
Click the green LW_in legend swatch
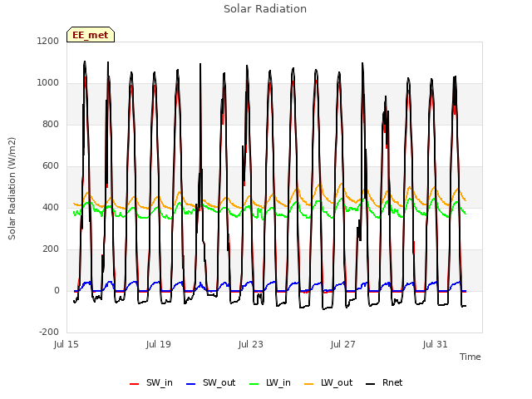[254, 384]
